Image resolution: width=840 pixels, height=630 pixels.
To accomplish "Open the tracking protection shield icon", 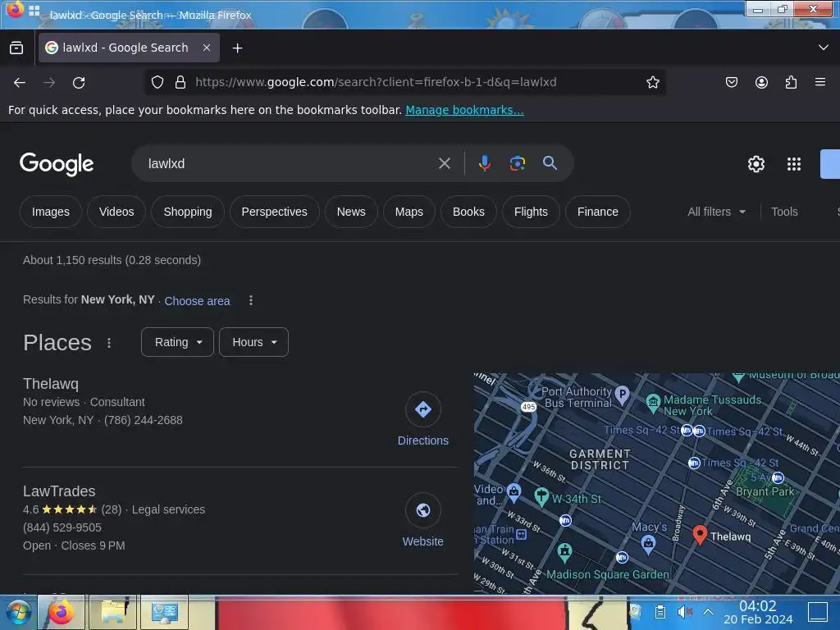I will coord(157,82).
